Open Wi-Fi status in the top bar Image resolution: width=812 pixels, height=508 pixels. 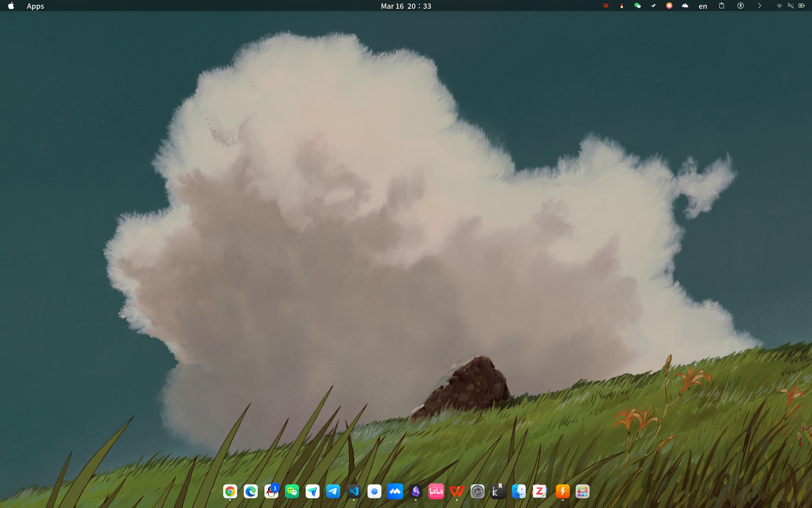[x=779, y=6]
